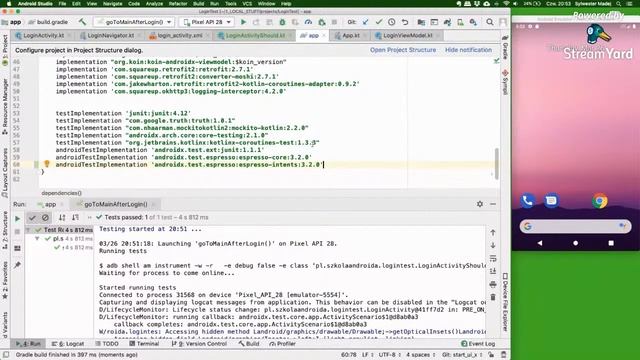Click Open Project Structure link
Viewport: 640px width, 360px height.
(403, 50)
